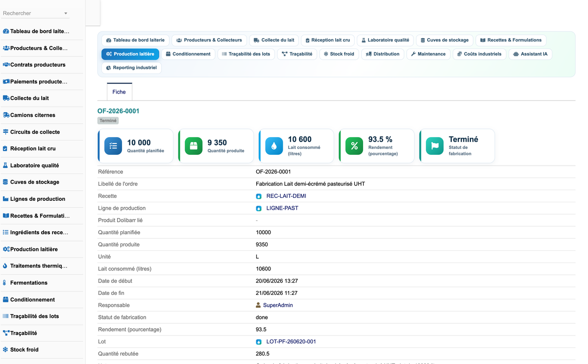Open Tableau de bord laiterie in the top navigation
Viewport: 588px width, 364px height.
click(135, 40)
